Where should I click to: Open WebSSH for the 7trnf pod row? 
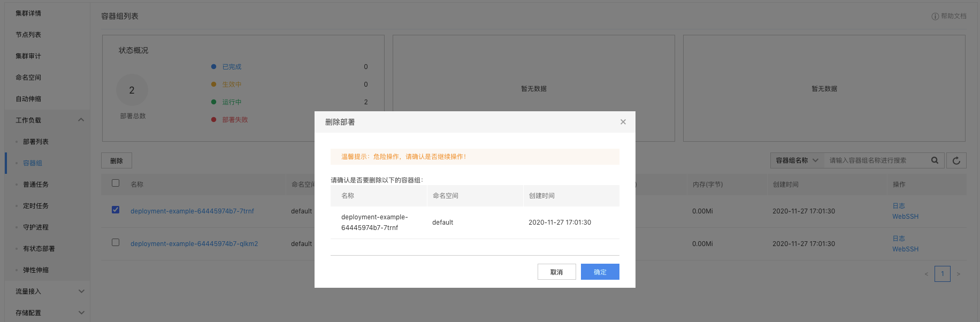click(905, 217)
